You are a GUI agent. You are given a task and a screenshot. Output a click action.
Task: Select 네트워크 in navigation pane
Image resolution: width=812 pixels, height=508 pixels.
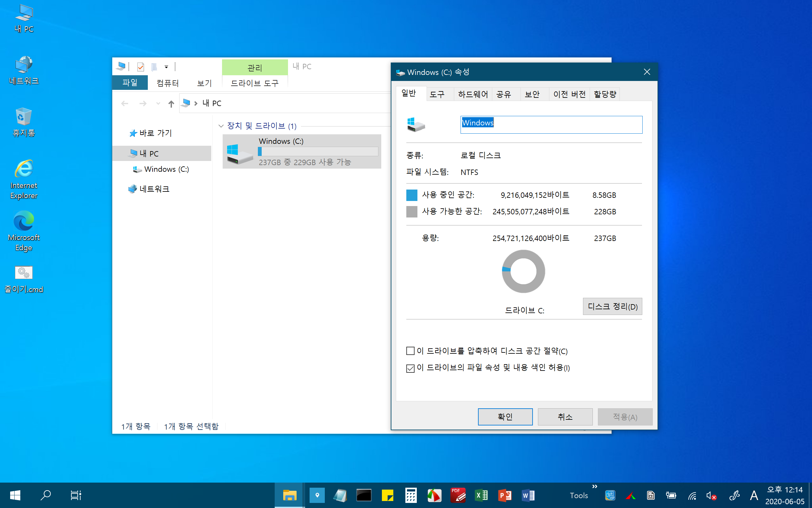pos(149,189)
